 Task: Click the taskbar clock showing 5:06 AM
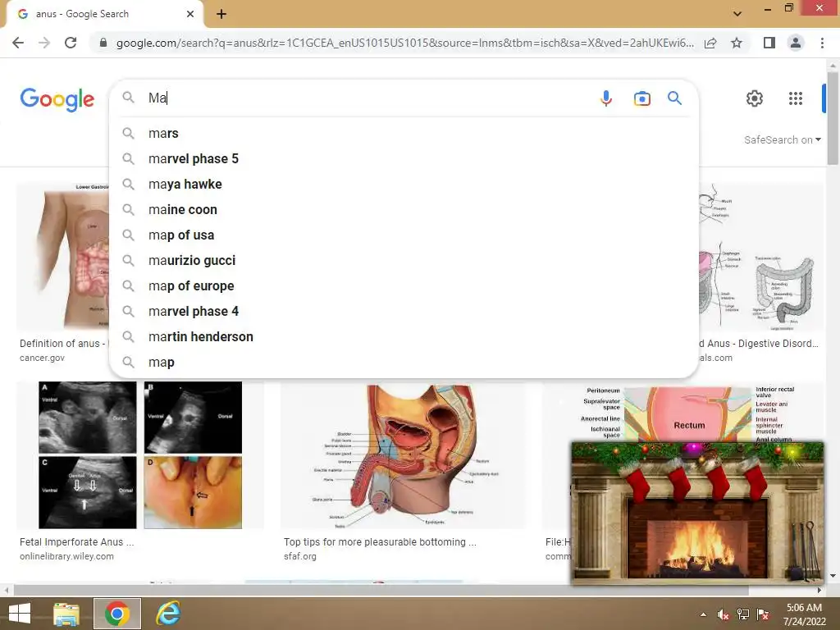804,614
